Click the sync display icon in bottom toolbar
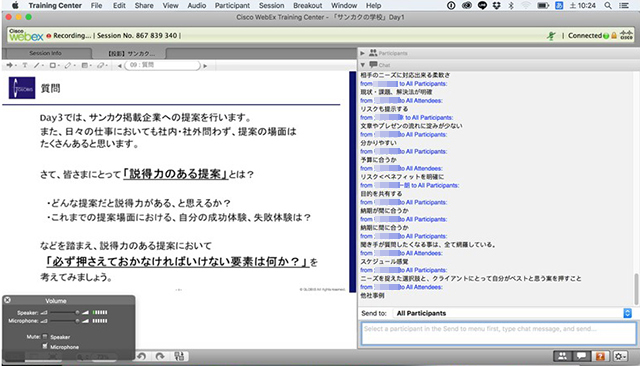 click(x=179, y=356)
